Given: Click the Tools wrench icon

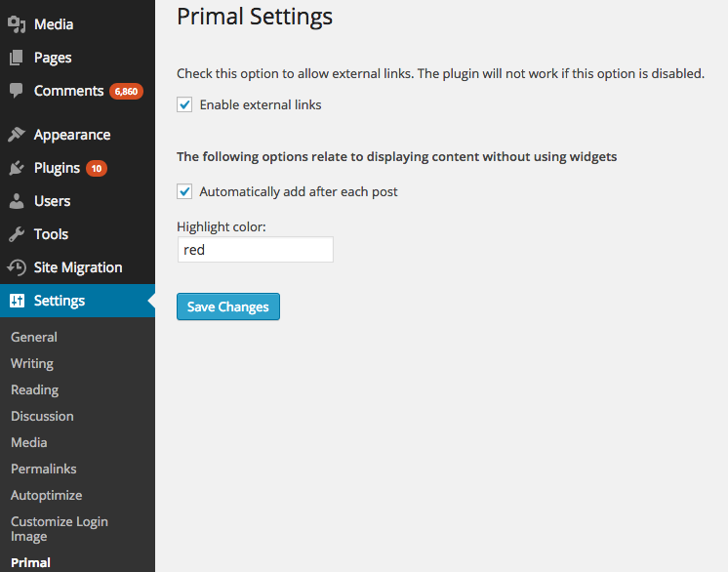Looking at the screenshot, I should click(x=17, y=234).
